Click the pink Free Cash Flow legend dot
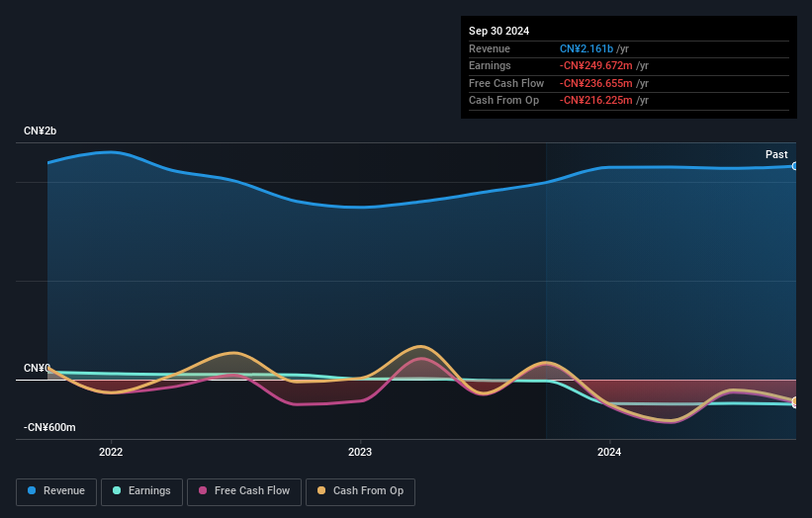The image size is (812, 518). point(203,490)
